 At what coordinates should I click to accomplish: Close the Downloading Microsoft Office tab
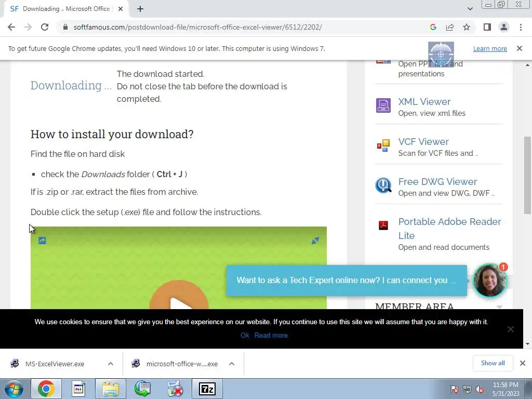coord(121,9)
